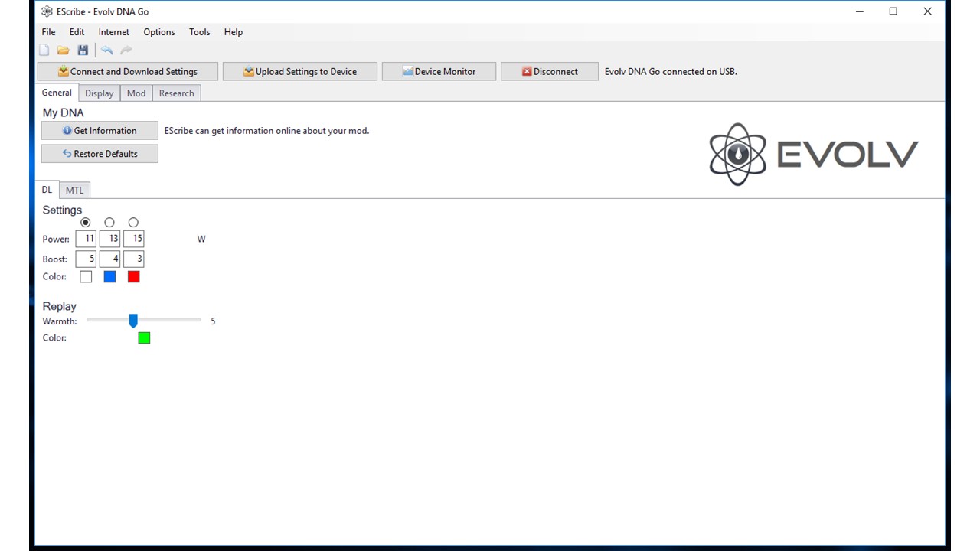The image size is (980, 551).
Task: Open the Tools menu
Action: (x=200, y=32)
